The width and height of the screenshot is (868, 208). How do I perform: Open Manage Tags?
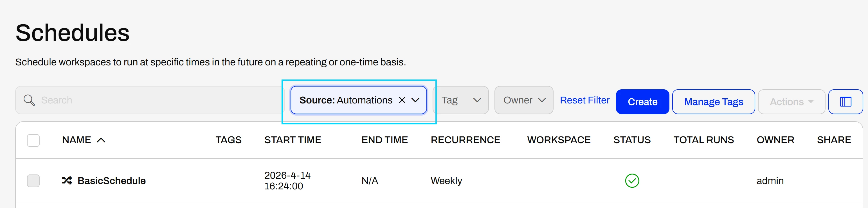713,102
